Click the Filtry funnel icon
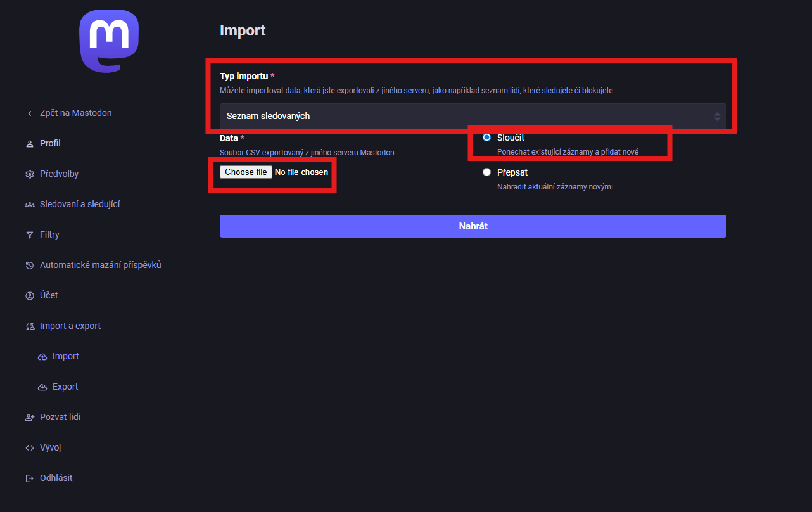Image resolution: width=812 pixels, height=512 pixels. pos(29,235)
